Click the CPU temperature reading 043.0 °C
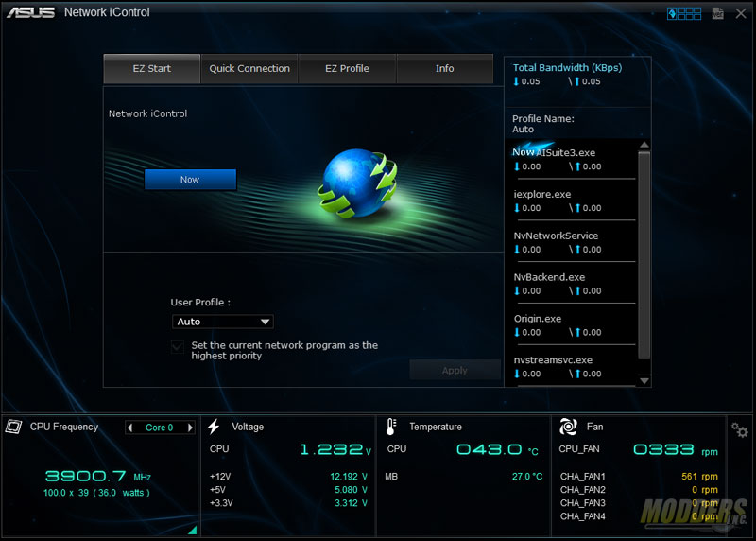Image resolution: width=756 pixels, height=541 pixels. (x=497, y=450)
